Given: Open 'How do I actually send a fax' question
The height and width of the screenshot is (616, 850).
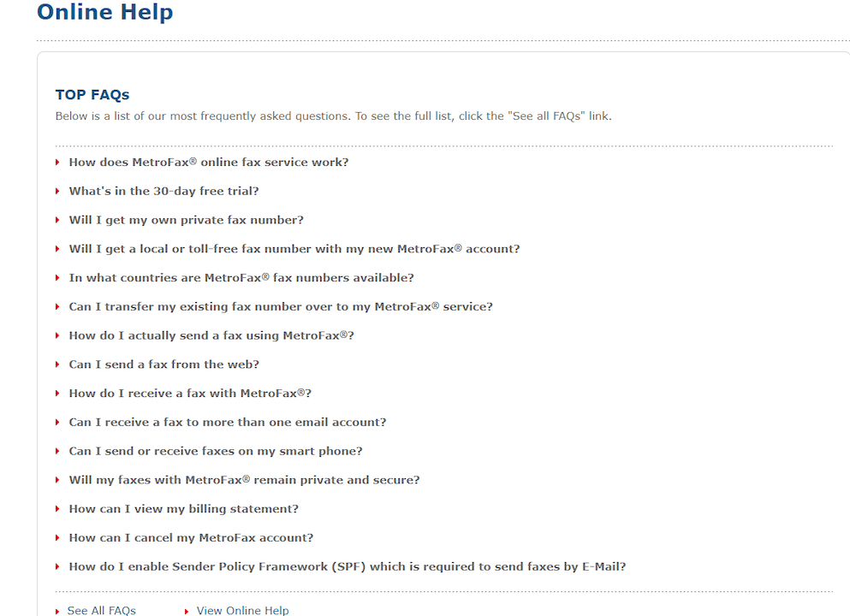Looking at the screenshot, I should (x=211, y=336).
